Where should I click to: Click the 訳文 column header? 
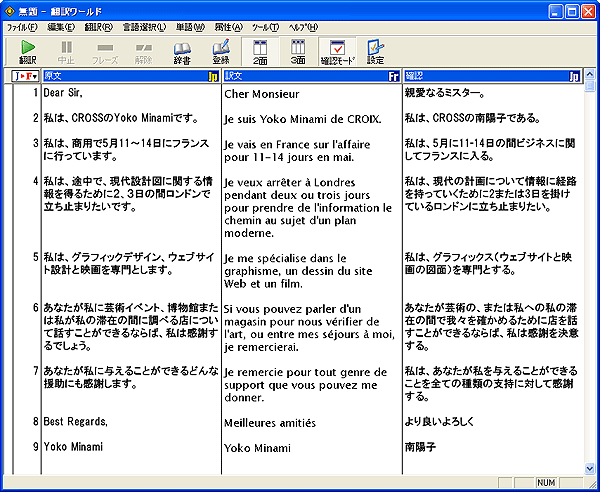click(311, 76)
